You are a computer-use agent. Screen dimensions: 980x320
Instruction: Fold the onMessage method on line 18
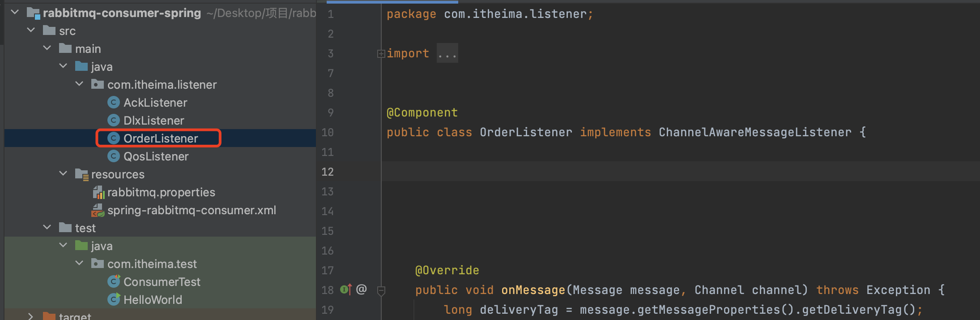pyautogui.click(x=381, y=291)
